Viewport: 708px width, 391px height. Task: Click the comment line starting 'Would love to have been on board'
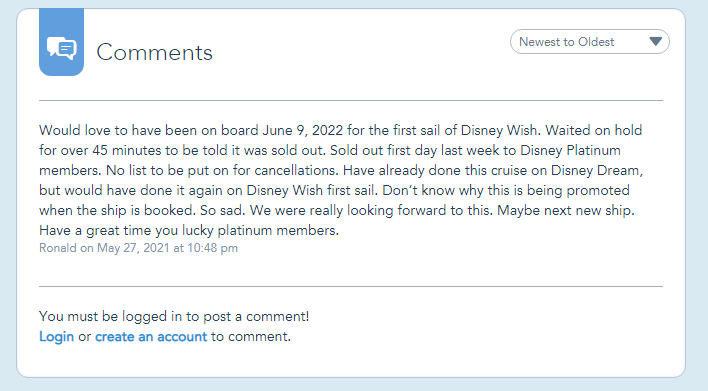click(340, 130)
